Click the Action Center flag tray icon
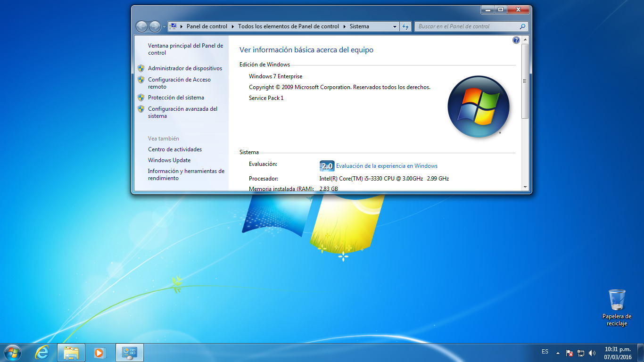 [570, 353]
